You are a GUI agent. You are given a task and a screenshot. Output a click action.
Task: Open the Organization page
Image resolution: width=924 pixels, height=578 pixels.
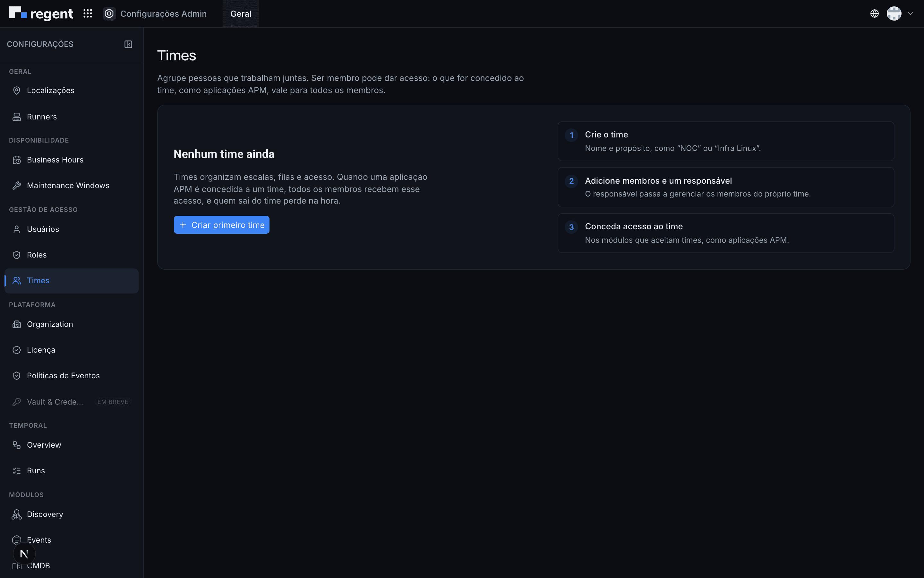click(x=72, y=324)
